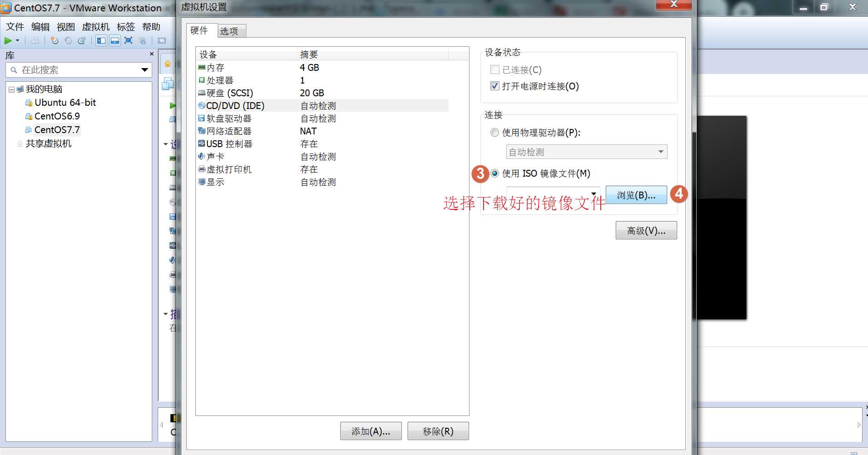Image resolution: width=868 pixels, height=455 pixels.
Task: Close the library panel with its X
Action: 152,54
